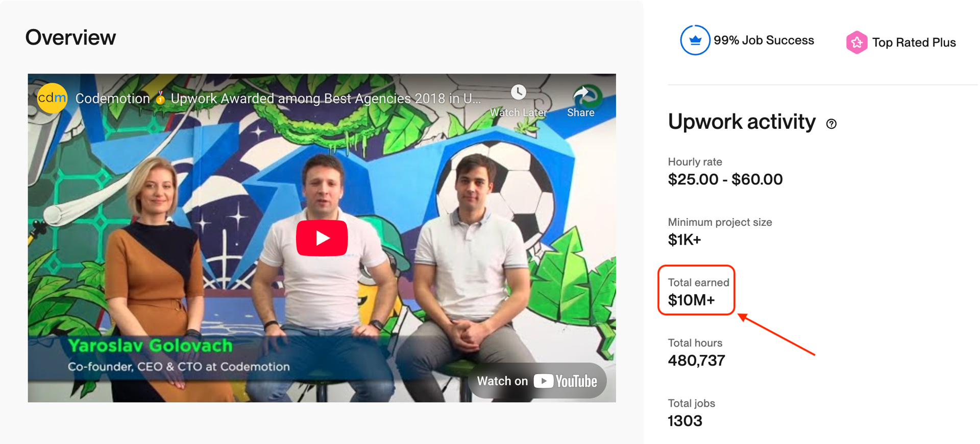Image resolution: width=980 pixels, height=444 pixels.
Task: Click the Share arrow icon
Action: (x=581, y=94)
